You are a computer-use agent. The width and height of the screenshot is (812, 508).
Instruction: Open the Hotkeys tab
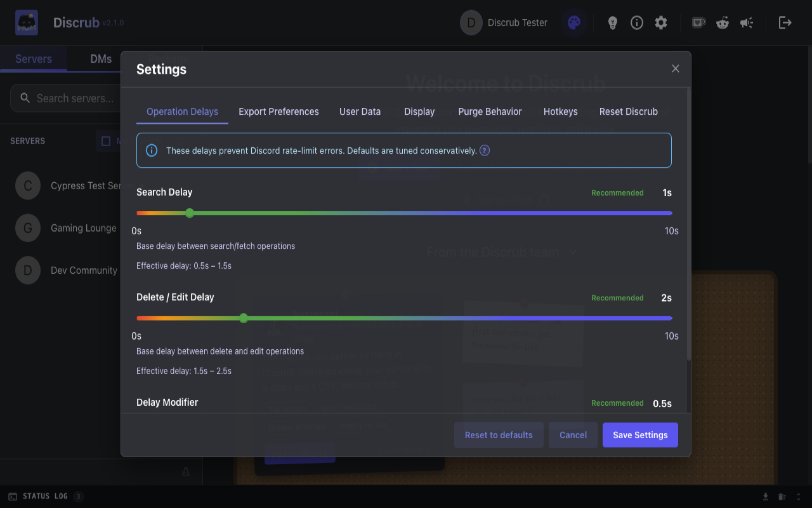561,112
